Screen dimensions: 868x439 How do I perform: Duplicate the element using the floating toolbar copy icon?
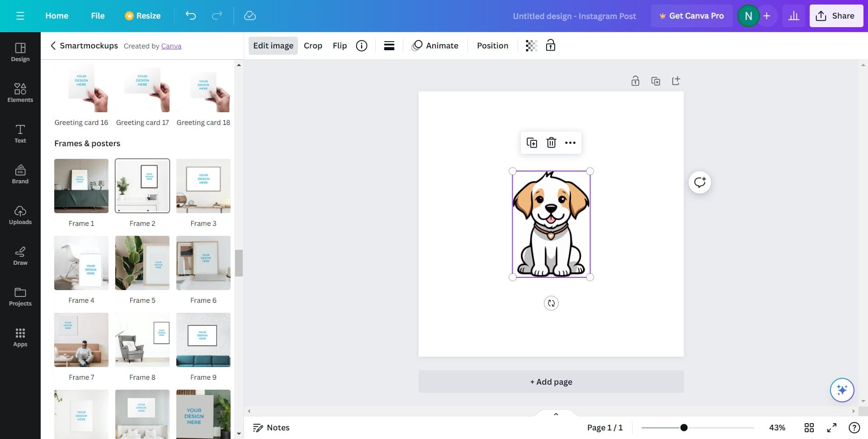[532, 143]
